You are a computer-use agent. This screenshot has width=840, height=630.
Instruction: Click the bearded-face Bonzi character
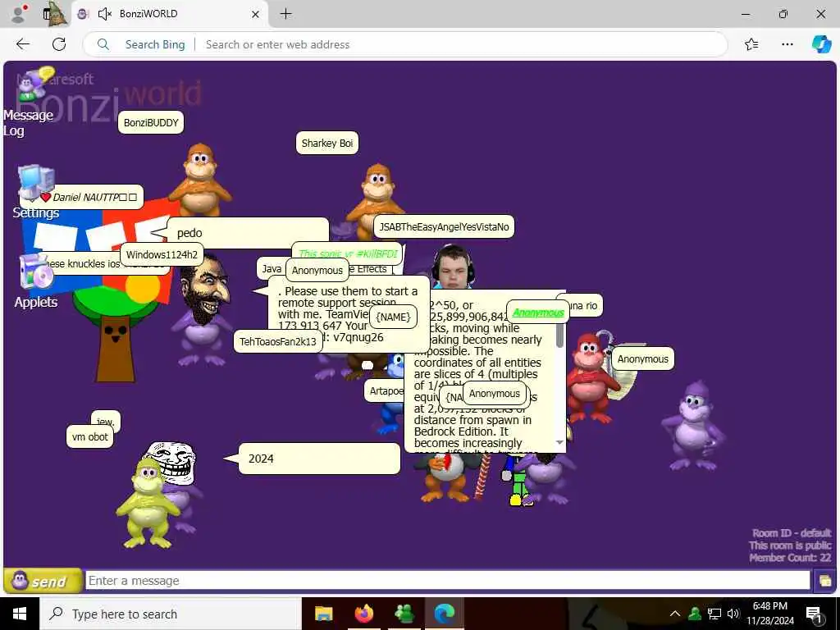[x=203, y=311]
